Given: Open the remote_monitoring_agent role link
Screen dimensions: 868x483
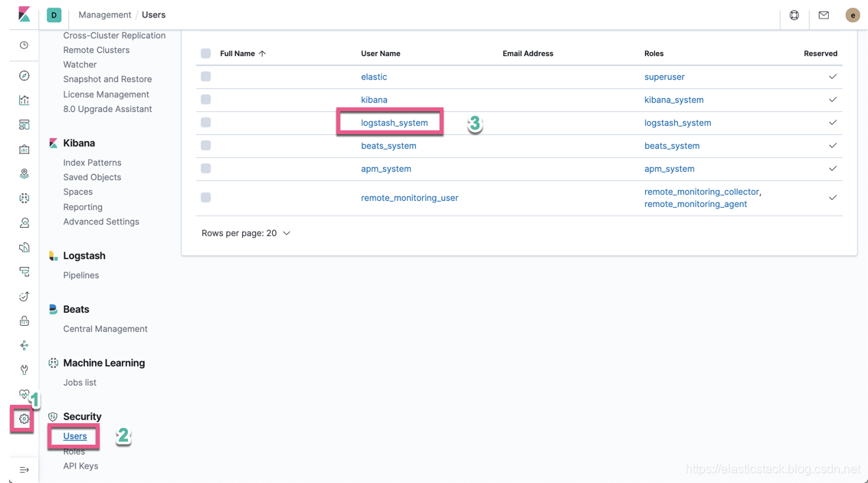Looking at the screenshot, I should [696, 204].
